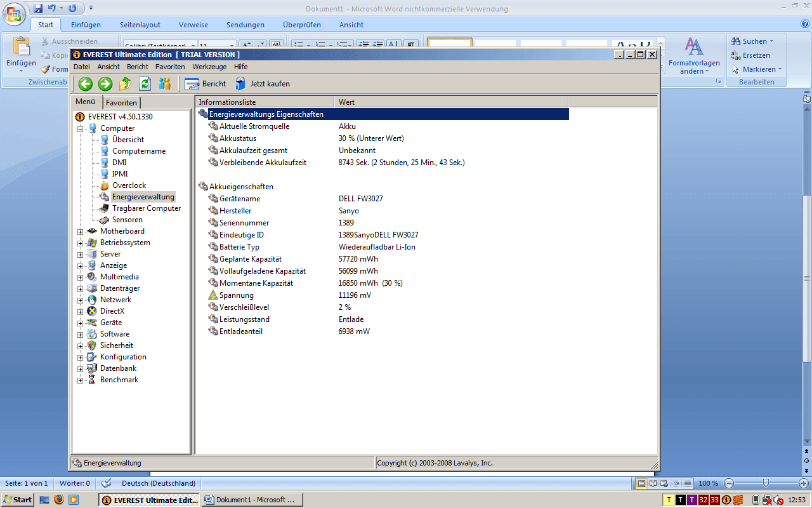Collapse the Computer tree node
The height and width of the screenshot is (508, 812).
[x=81, y=129]
